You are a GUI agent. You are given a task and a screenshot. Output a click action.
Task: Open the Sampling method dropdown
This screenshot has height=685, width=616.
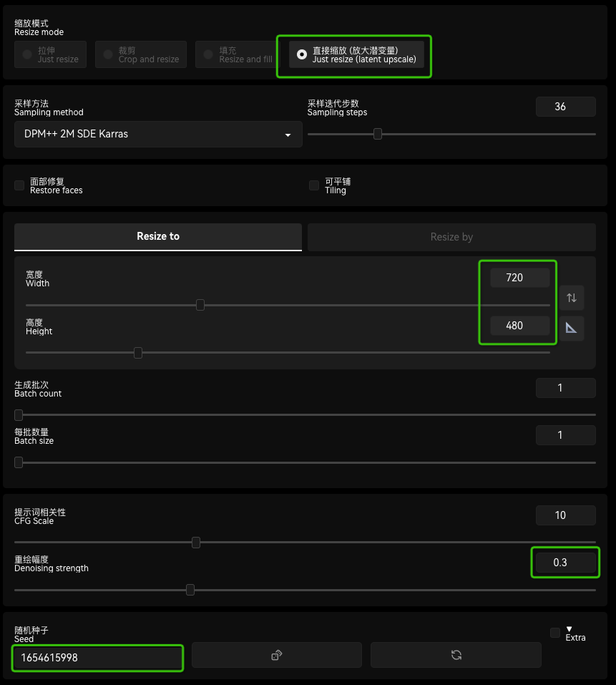coord(157,134)
